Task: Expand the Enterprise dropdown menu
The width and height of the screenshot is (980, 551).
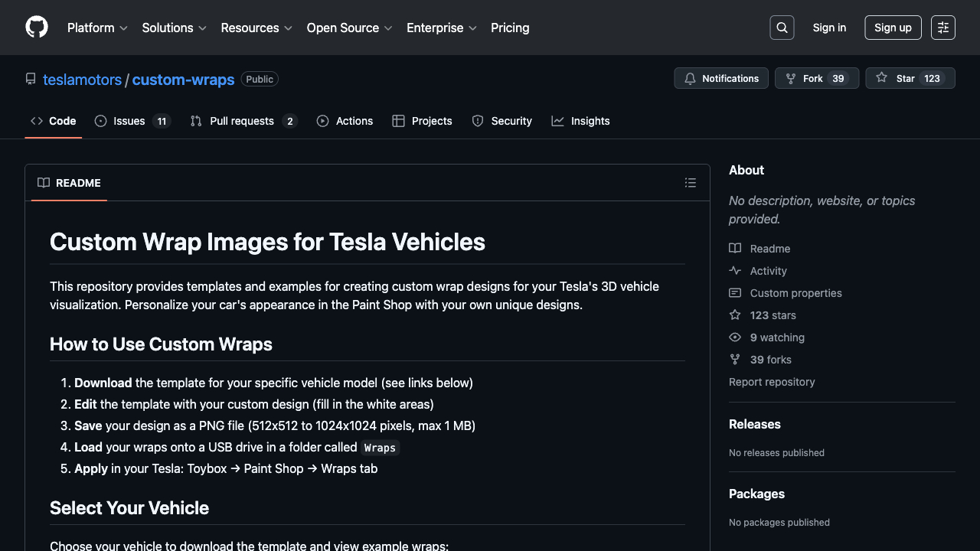Action: pos(441,28)
